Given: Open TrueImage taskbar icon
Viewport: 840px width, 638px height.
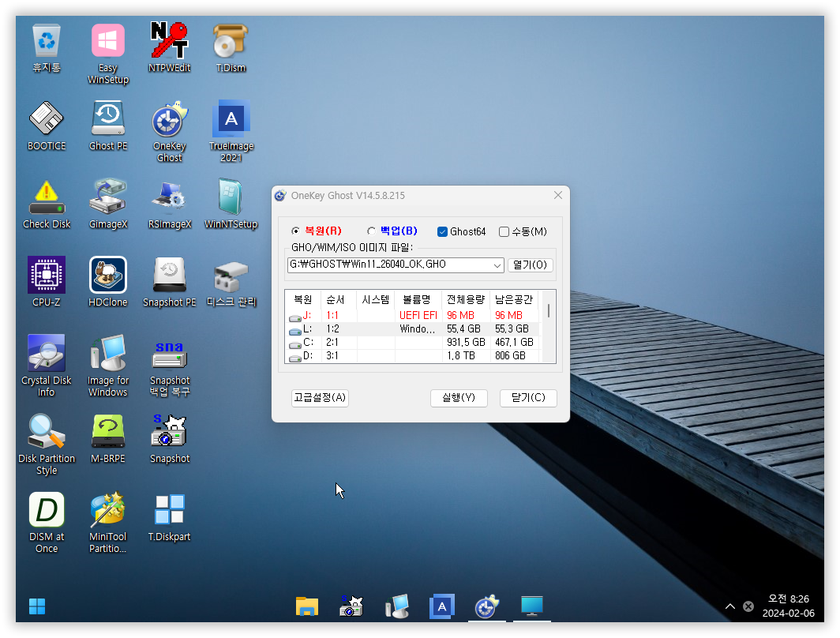Looking at the screenshot, I should tap(442, 606).
